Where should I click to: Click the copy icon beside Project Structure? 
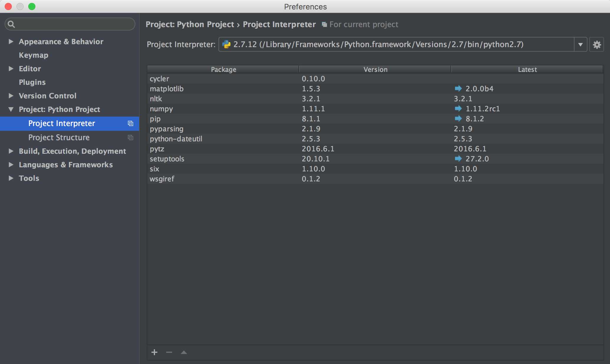[x=131, y=138]
